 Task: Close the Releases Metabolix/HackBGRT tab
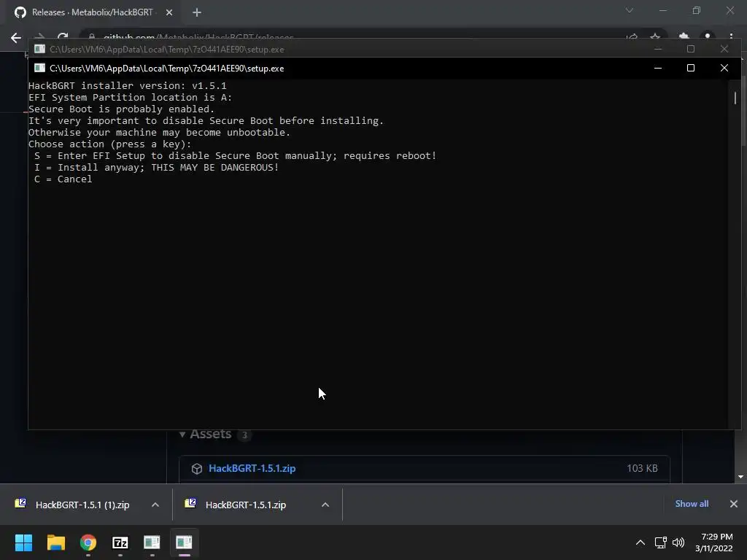point(169,12)
